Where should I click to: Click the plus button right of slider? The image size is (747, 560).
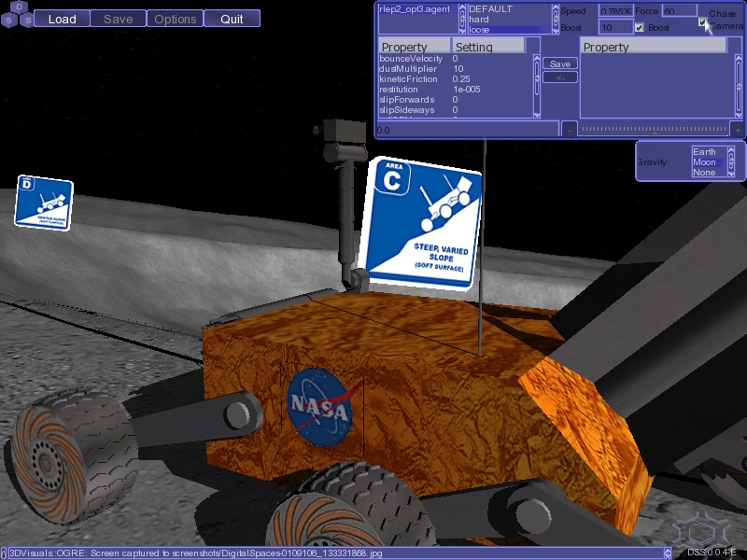[738, 130]
